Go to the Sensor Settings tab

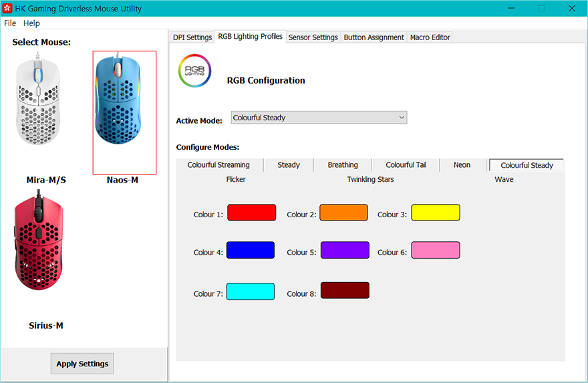coord(313,37)
